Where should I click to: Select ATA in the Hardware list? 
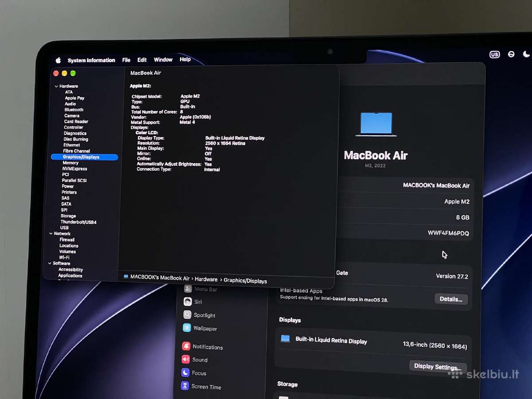[69, 92]
